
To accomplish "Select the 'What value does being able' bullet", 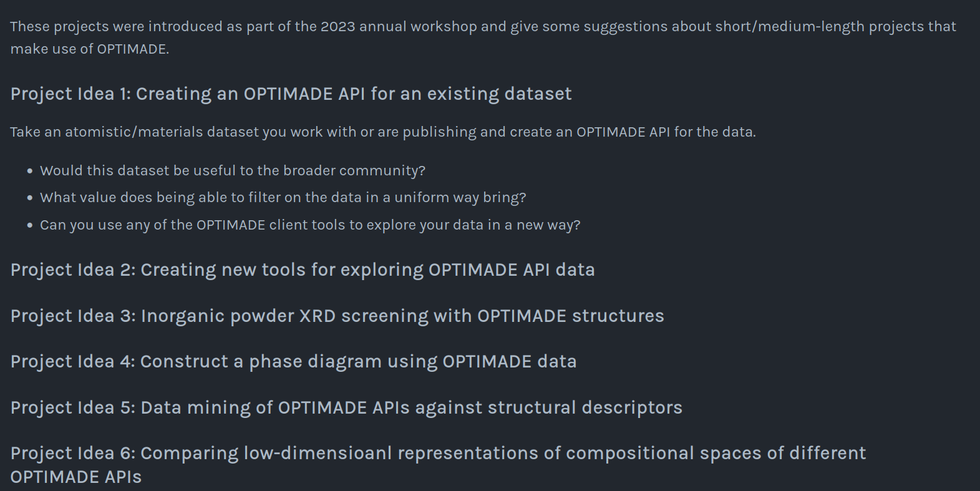I will [x=283, y=197].
